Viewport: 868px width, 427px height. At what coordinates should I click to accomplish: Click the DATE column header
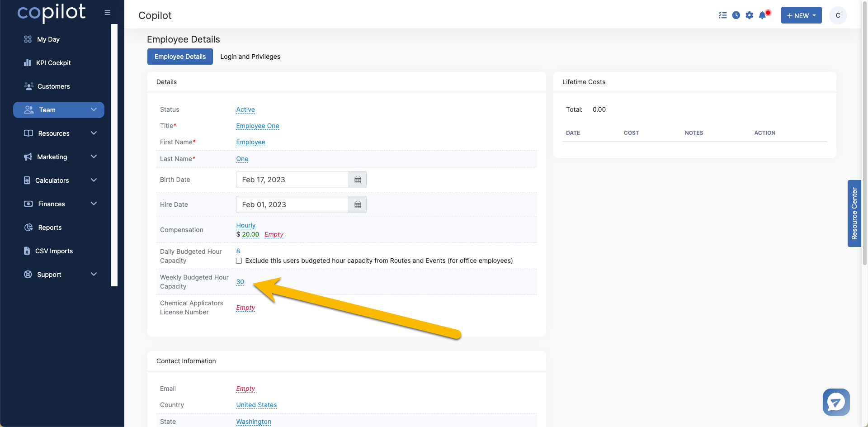pyautogui.click(x=573, y=133)
